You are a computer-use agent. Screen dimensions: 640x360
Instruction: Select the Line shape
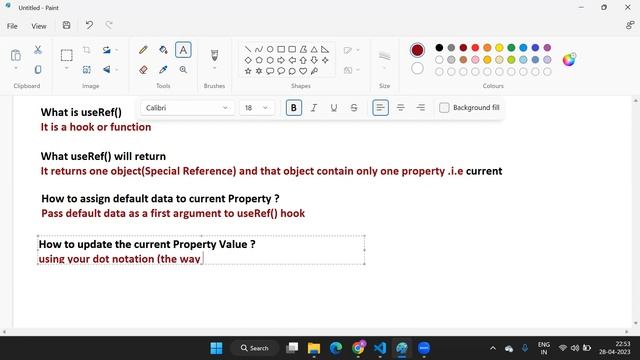tap(248, 49)
